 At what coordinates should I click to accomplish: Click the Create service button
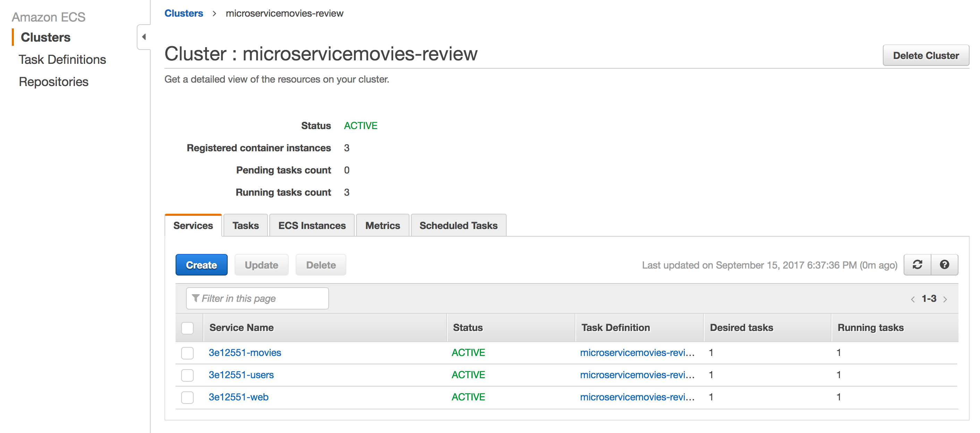201,264
